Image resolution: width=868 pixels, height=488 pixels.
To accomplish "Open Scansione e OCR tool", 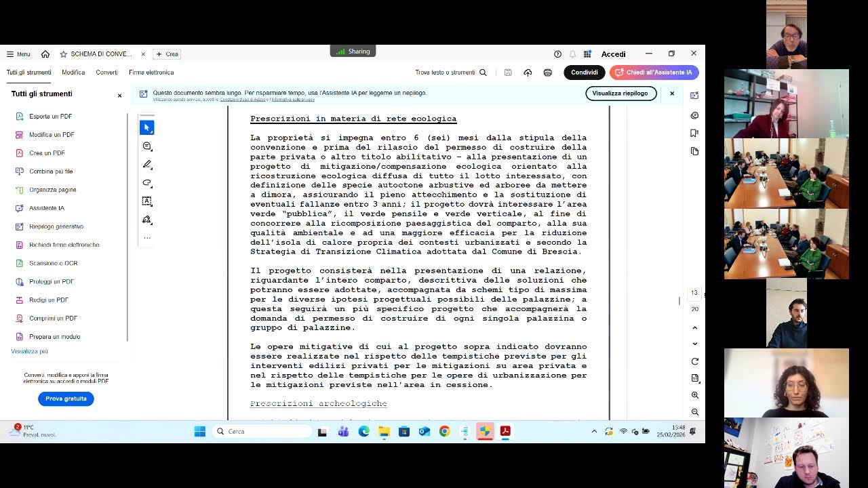I will tap(53, 263).
